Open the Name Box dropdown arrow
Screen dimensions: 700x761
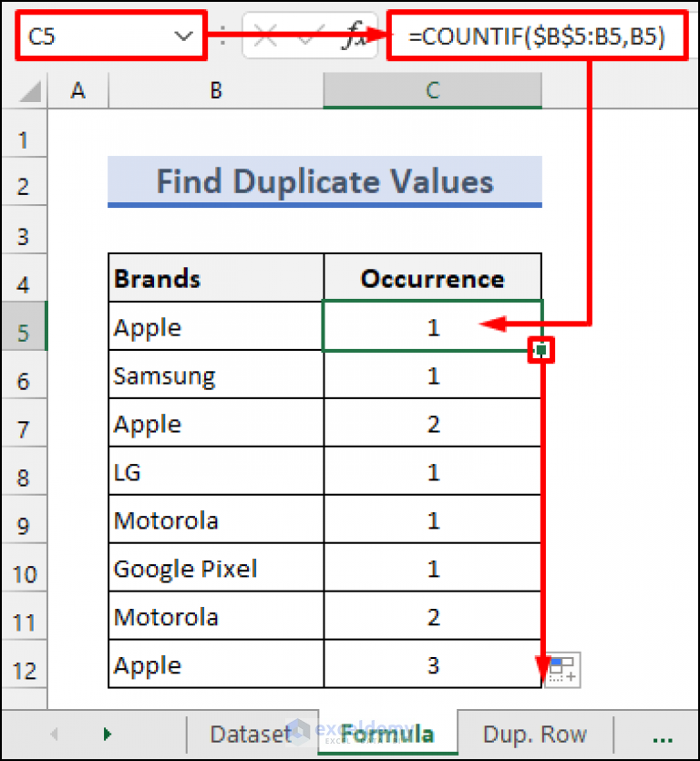point(183,36)
